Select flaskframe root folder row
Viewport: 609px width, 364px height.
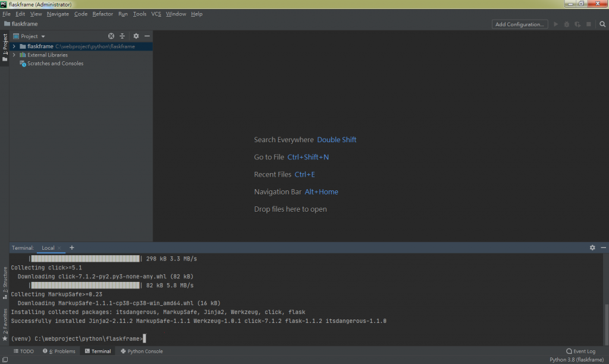(81, 46)
